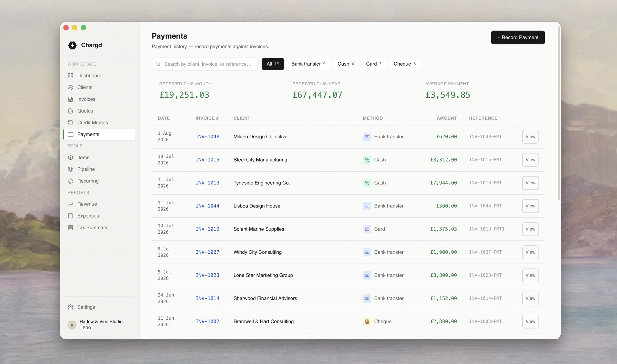View the Windy City Consulting payment
Image resolution: width=617 pixels, height=364 pixels.
pos(530,252)
